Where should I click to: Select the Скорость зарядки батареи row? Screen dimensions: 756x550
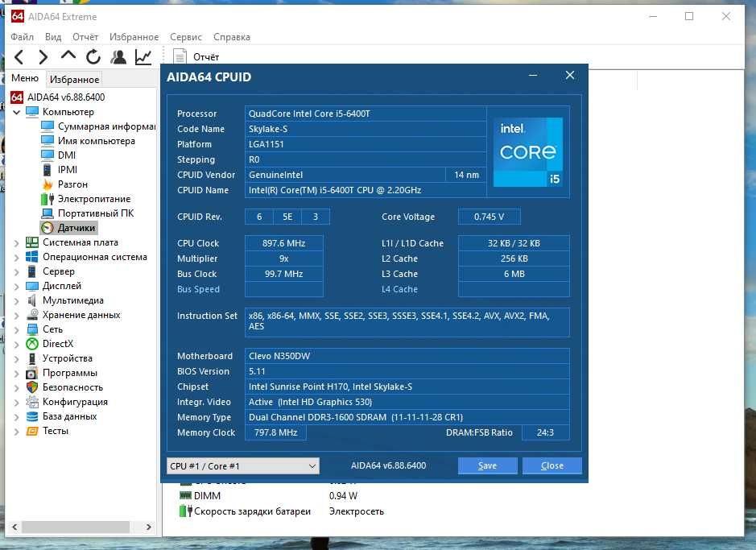(x=282, y=511)
